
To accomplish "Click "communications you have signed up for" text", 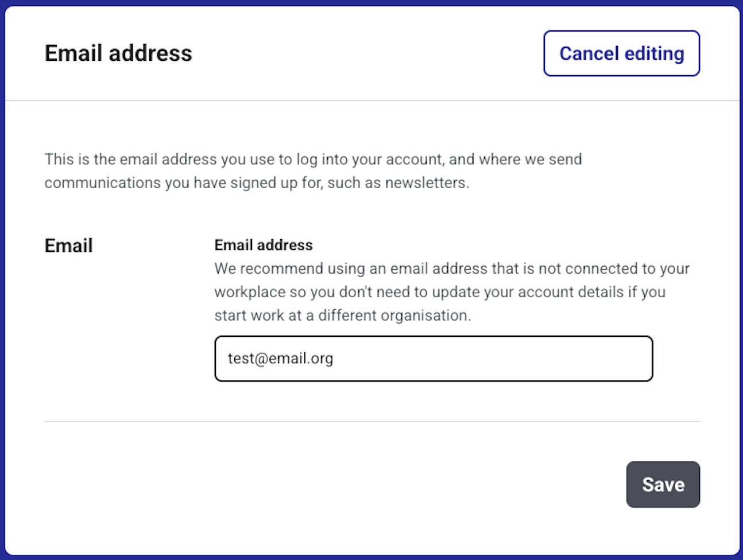I will 183,183.
